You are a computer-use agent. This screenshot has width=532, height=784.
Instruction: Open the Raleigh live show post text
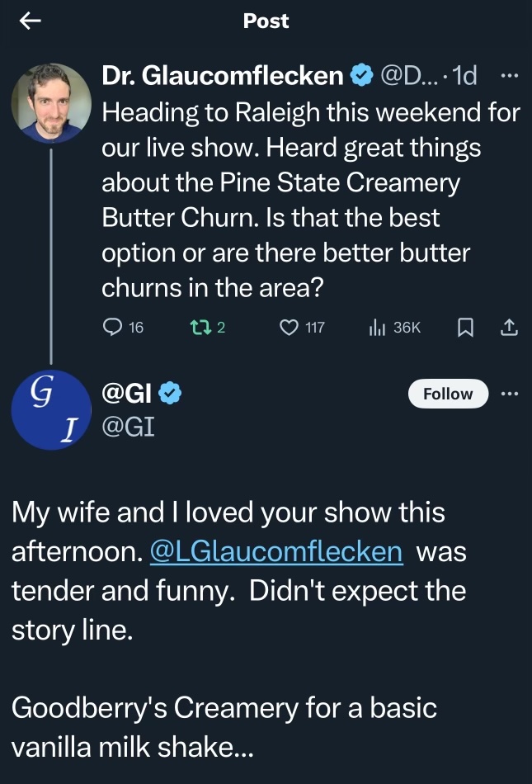point(310,199)
